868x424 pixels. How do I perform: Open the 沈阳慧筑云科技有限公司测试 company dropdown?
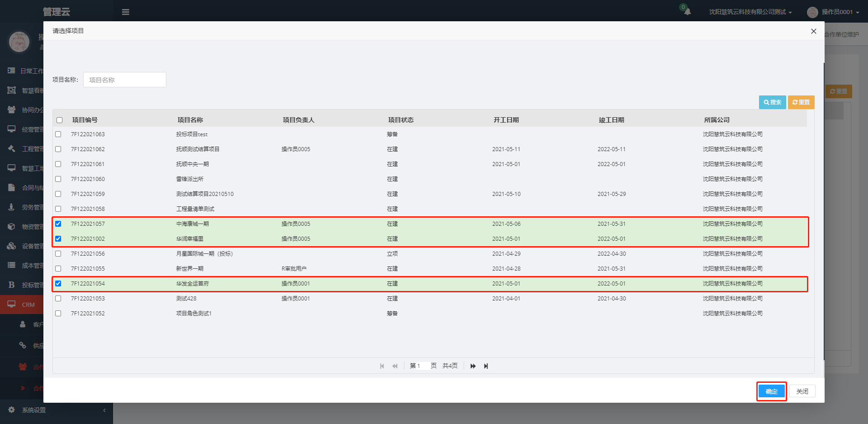[x=750, y=12]
